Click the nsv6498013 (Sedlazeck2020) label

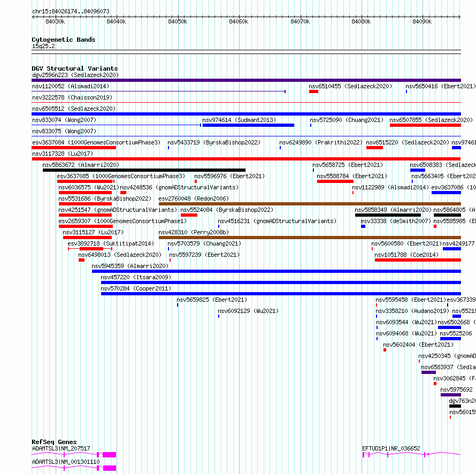[120, 255]
